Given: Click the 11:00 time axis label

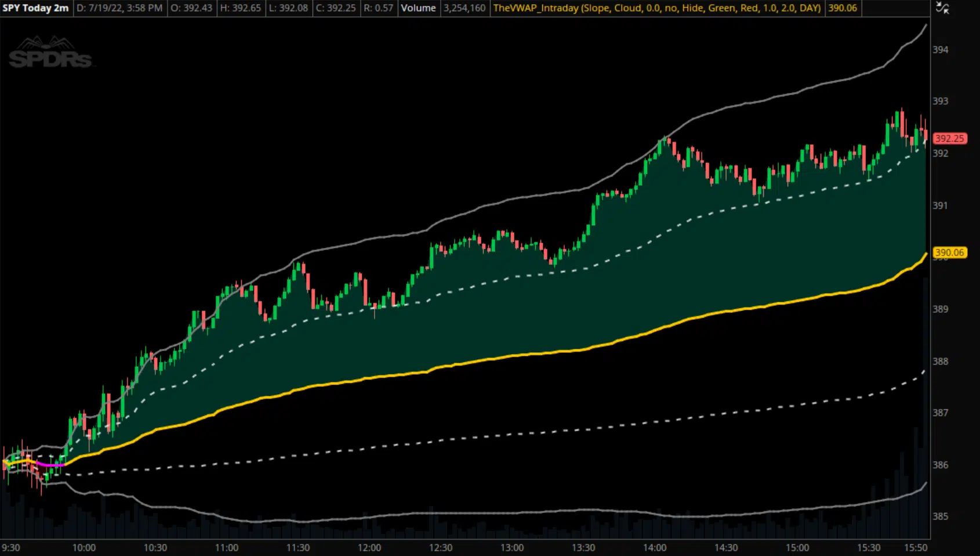Looking at the screenshot, I should coord(227,547).
